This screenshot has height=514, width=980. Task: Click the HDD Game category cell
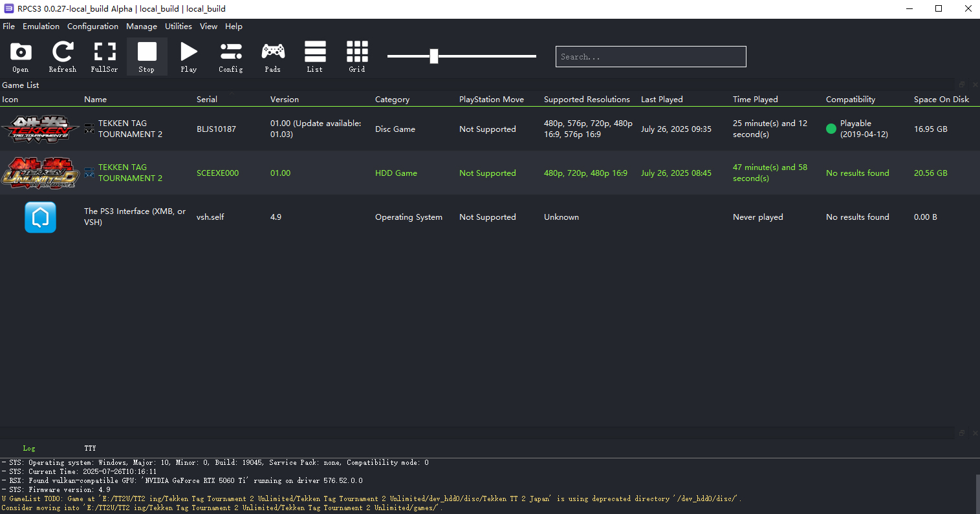[396, 173]
